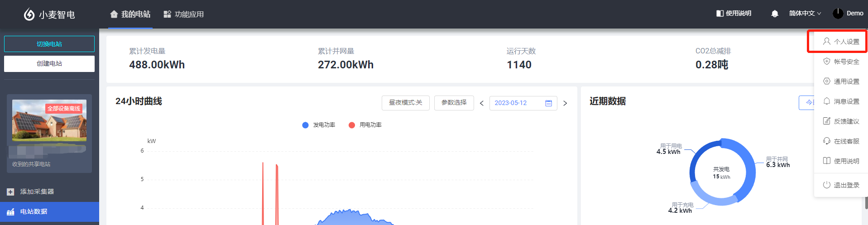Click the 小麦智电 logo icon

coord(29,14)
